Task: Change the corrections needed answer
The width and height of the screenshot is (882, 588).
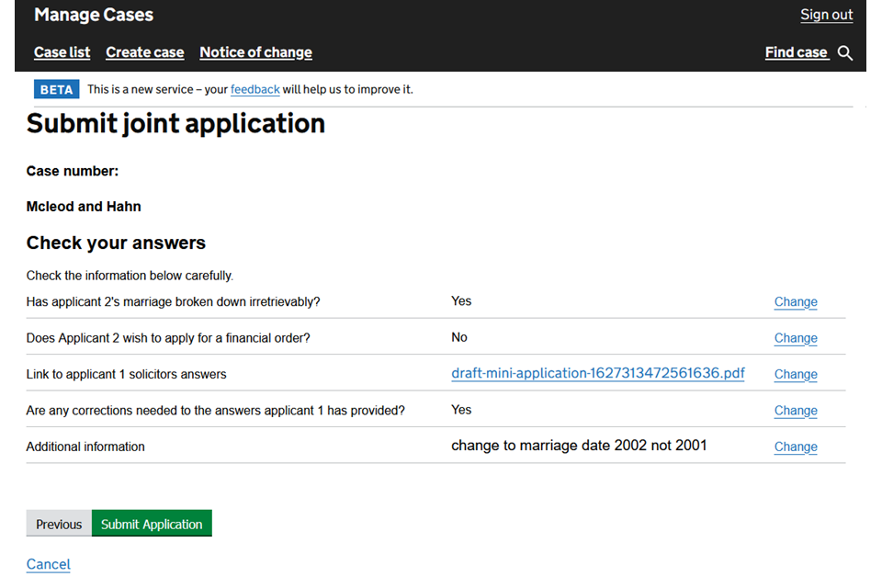Action: coord(795,411)
